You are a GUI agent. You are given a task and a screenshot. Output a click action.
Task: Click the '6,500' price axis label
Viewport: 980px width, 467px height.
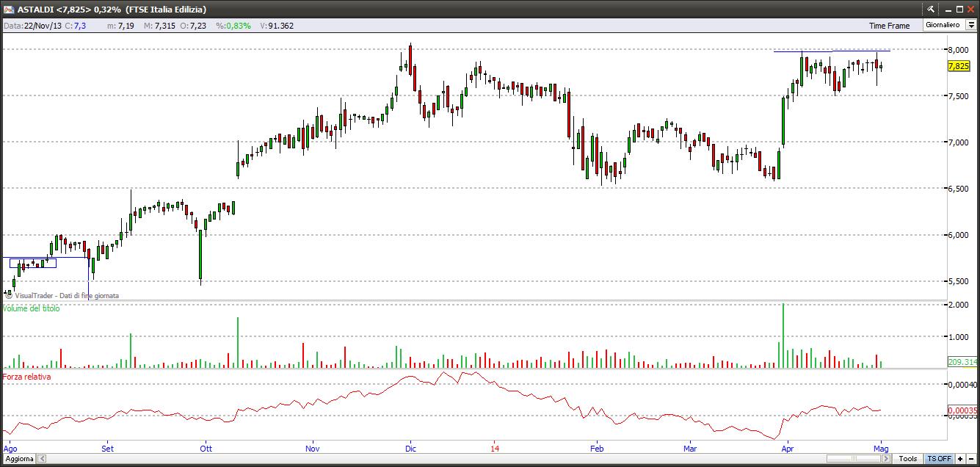point(957,189)
